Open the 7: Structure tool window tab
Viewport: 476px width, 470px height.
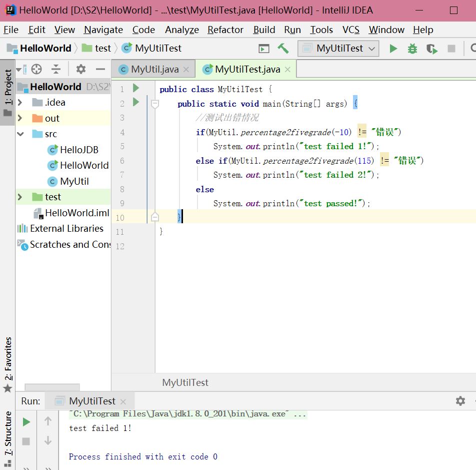[8, 438]
